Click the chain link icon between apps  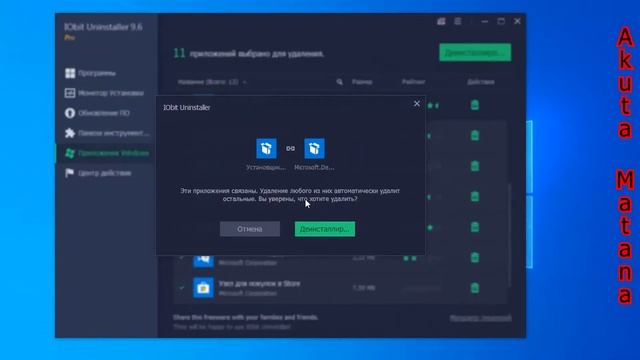point(290,148)
